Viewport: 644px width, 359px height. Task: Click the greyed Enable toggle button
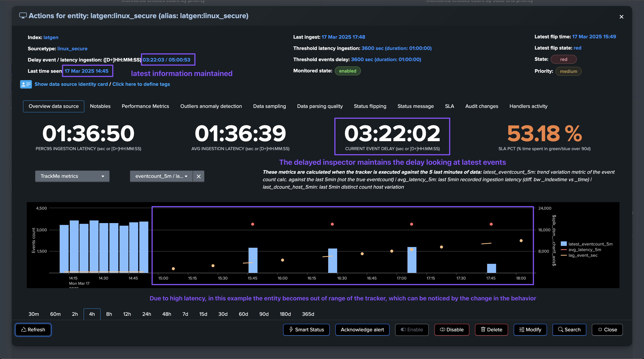tap(412, 330)
